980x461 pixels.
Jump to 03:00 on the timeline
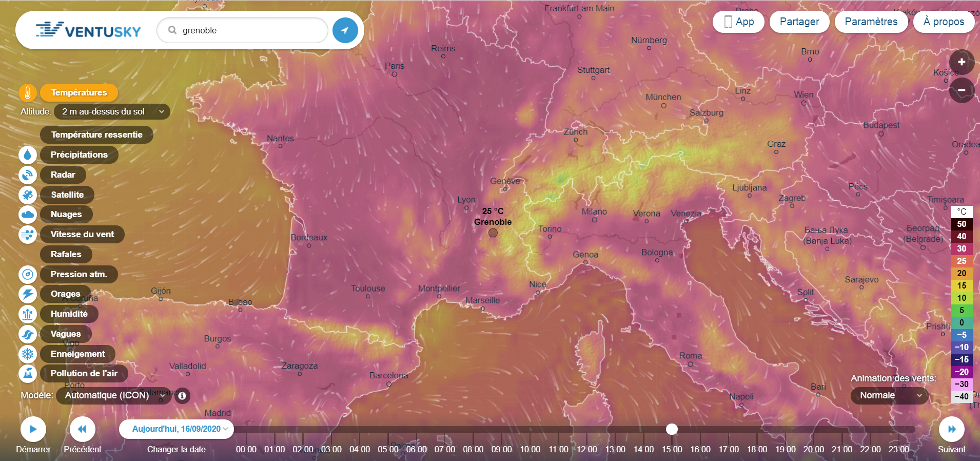point(331,449)
